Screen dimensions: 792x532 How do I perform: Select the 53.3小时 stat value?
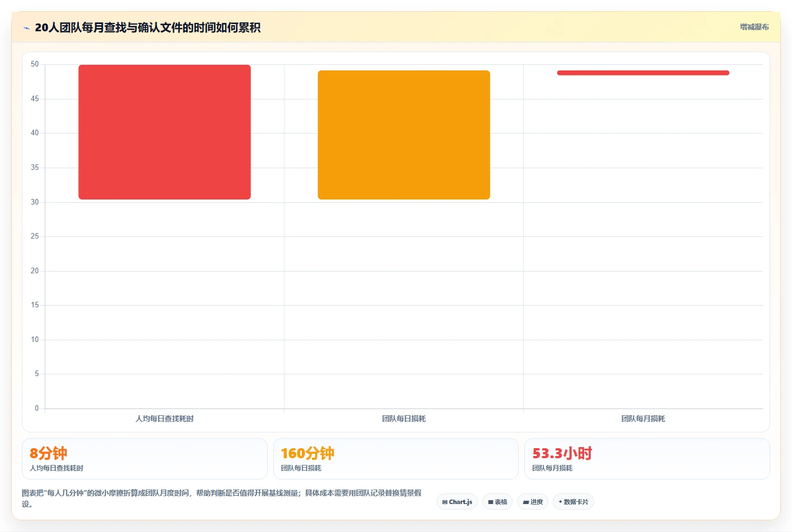tap(562, 453)
